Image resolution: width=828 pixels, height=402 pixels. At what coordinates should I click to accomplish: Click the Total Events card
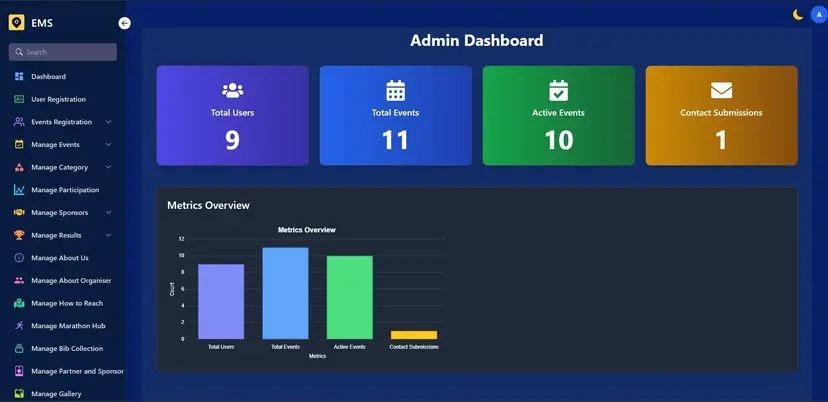tap(396, 116)
